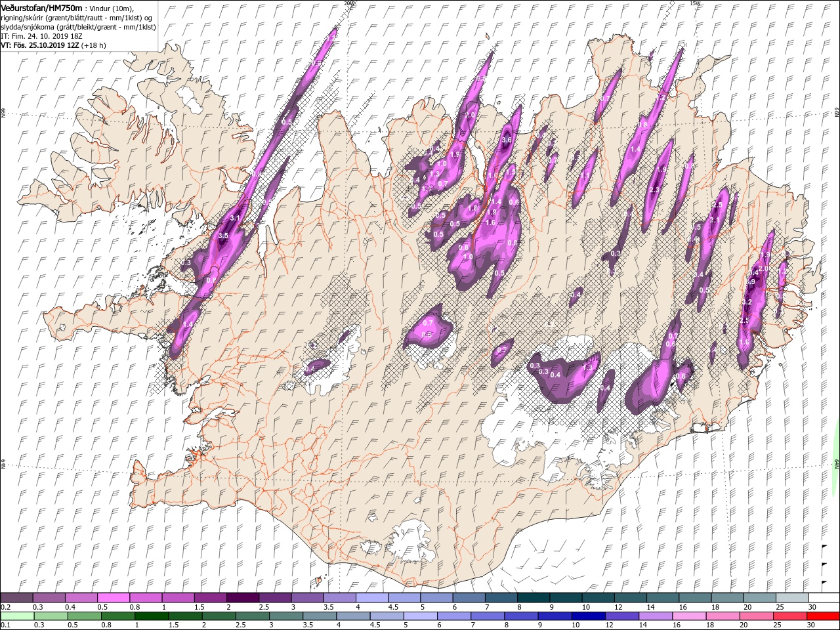The height and width of the screenshot is (630, 840).
Task: Select the white snow swatch above 30
Action: point(824,598)
